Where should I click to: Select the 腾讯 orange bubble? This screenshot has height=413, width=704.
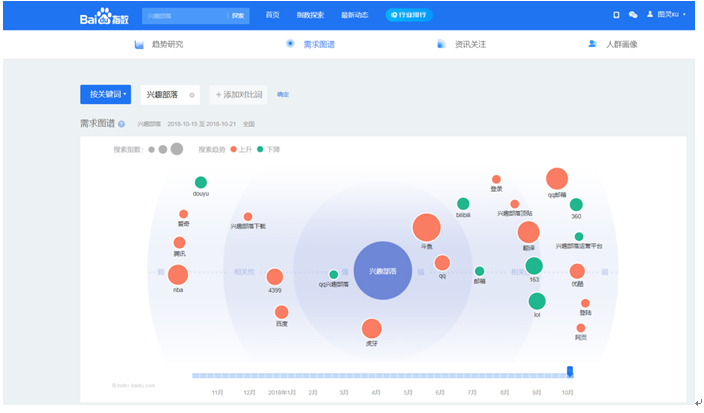pos(180,243)
